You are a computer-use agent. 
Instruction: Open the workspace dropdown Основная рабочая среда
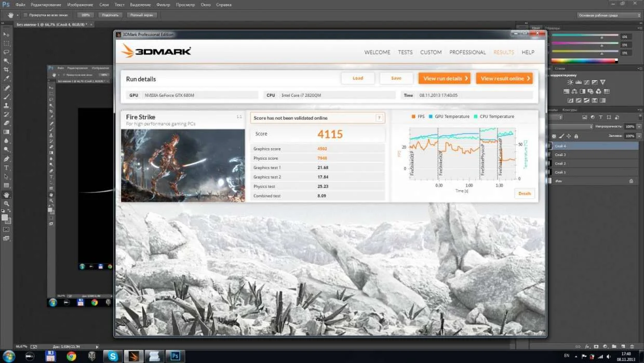coord(610,15)
